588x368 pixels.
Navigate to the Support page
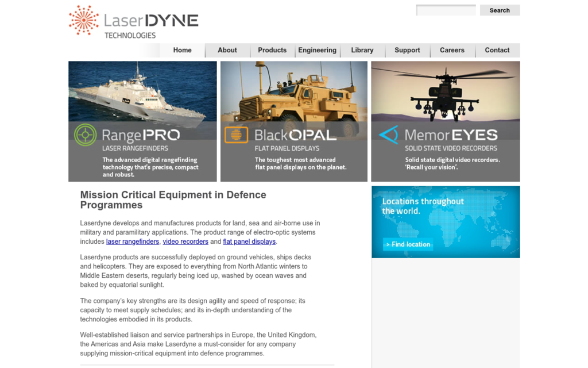[407, 51]
